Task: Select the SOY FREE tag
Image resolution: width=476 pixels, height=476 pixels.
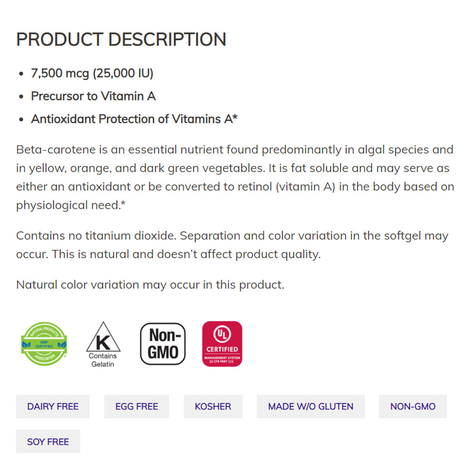Action: point(48,442)
